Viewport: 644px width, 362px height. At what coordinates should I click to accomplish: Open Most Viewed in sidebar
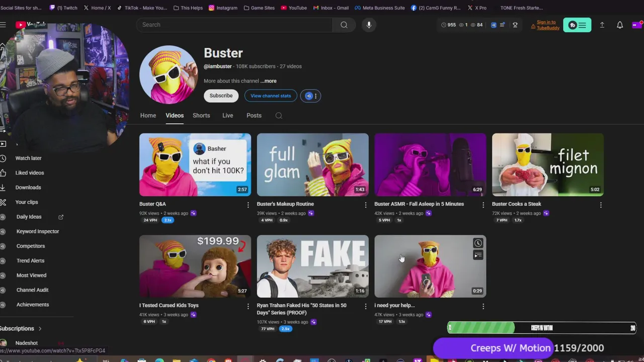tap(31, 275)
